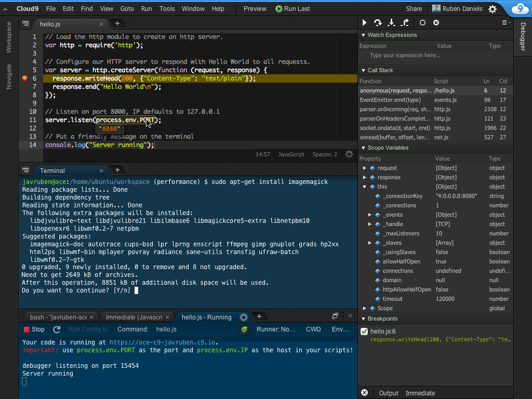Switch to the Immediate (Javascript) tab
The height and width of the screenshot is (399, 532).
click(x=134, y=317)
